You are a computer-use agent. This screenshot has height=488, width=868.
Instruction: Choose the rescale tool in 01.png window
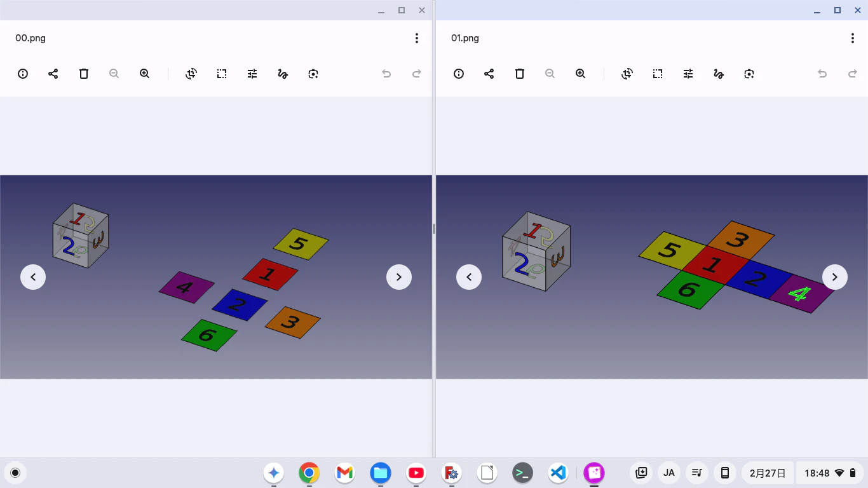click(x=658, y=74)
